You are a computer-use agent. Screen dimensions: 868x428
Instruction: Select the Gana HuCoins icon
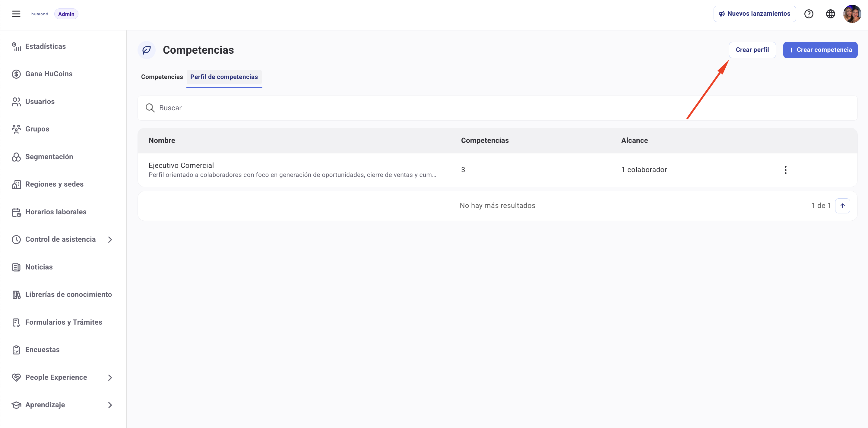coord(16,74)
